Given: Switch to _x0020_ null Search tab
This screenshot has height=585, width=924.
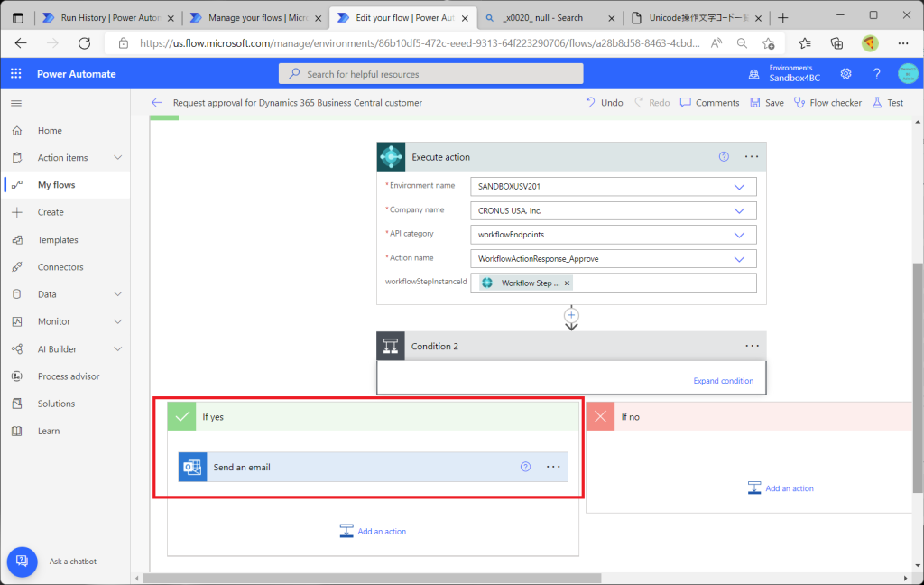Looking at the screenshot, I should point(550,18).
